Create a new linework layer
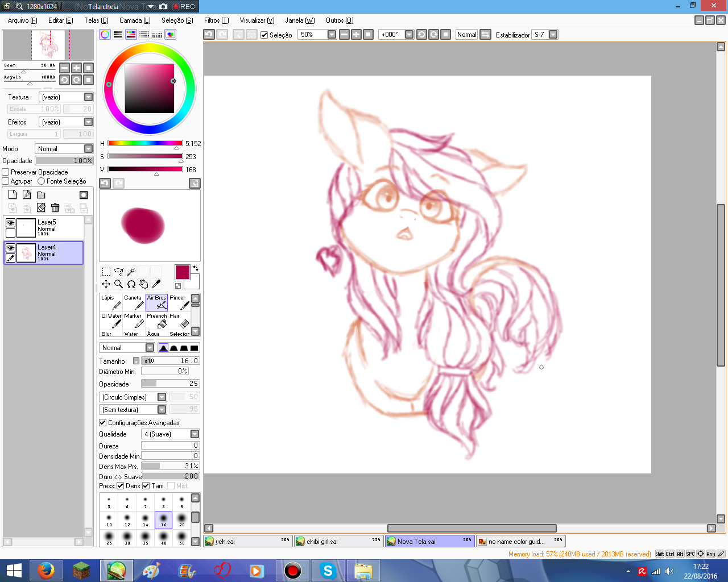Image resolution: width=728 pixels, height=582 pixels. click(x=27, y=194)
